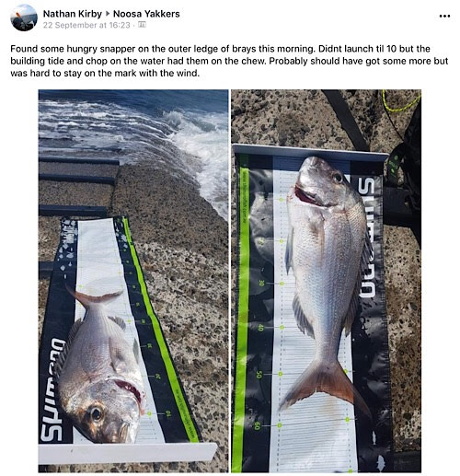This screenshot has width=460, height=476.
Task: Click Nathan Kirby's profile picture avatar
Action: click(24, 17)
